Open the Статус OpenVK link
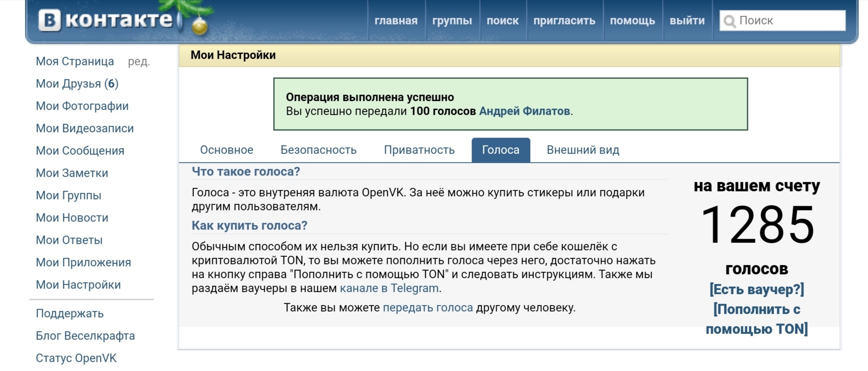868x371 pixels. click(76, 358)
